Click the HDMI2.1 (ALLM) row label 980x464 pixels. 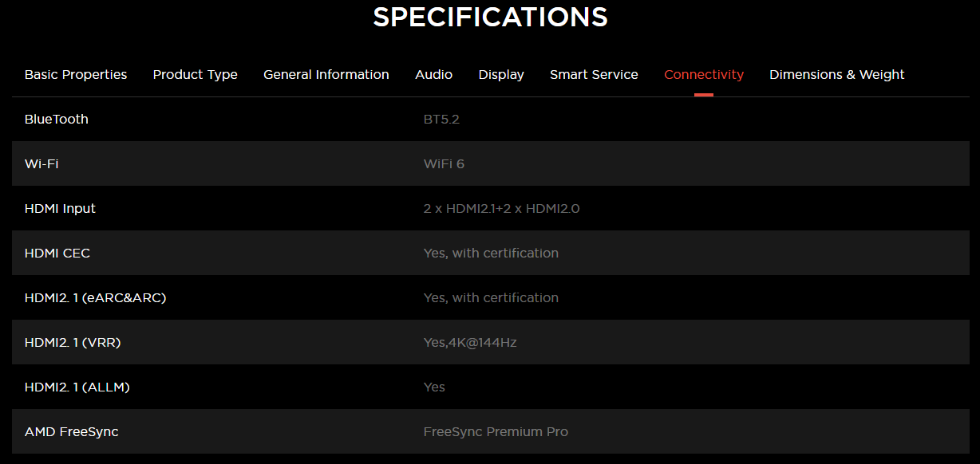point(77,387)
